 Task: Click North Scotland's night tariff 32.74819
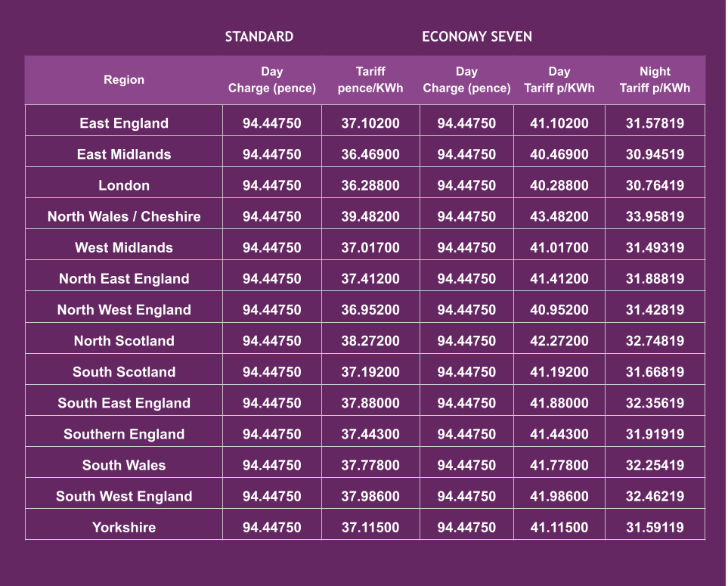pos(655,341)
